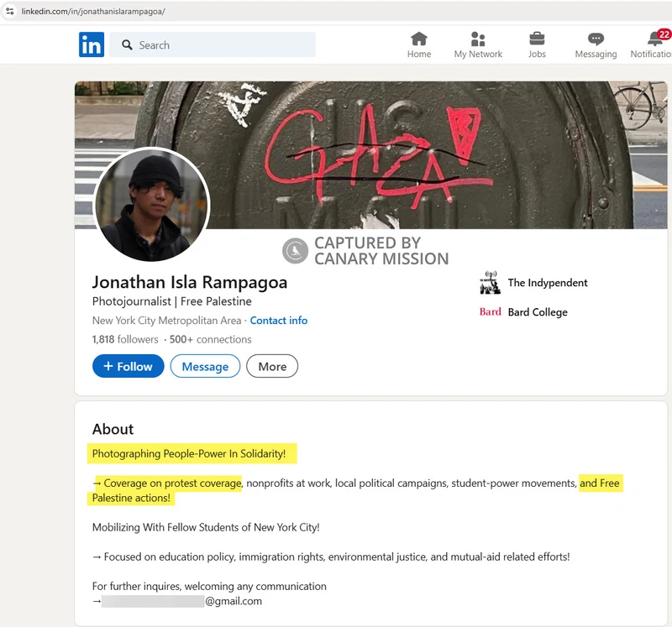Screen dimensions: 672x627
Task: Click 'Mobilizing With Fellow Students of New York City!'
Action: (206, 527)
